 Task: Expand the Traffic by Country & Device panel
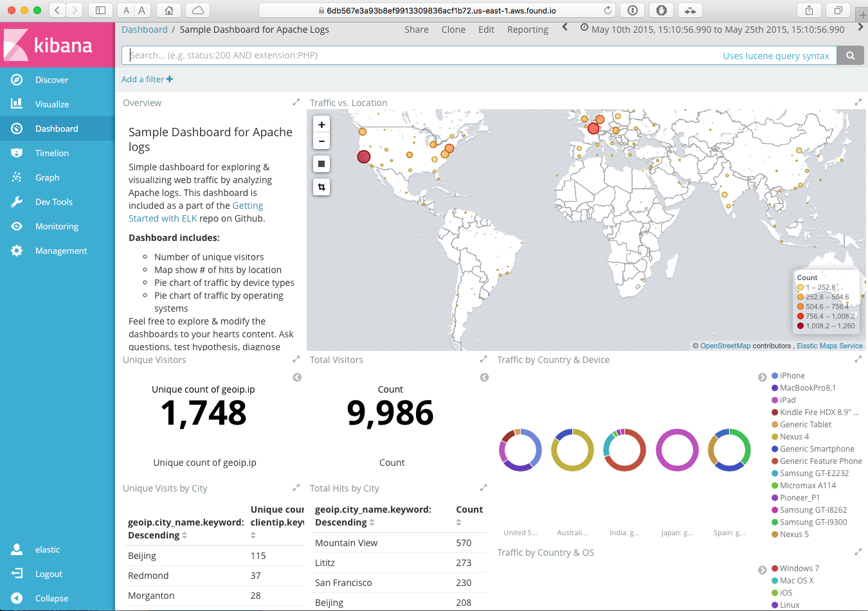(x=858, y=359)
